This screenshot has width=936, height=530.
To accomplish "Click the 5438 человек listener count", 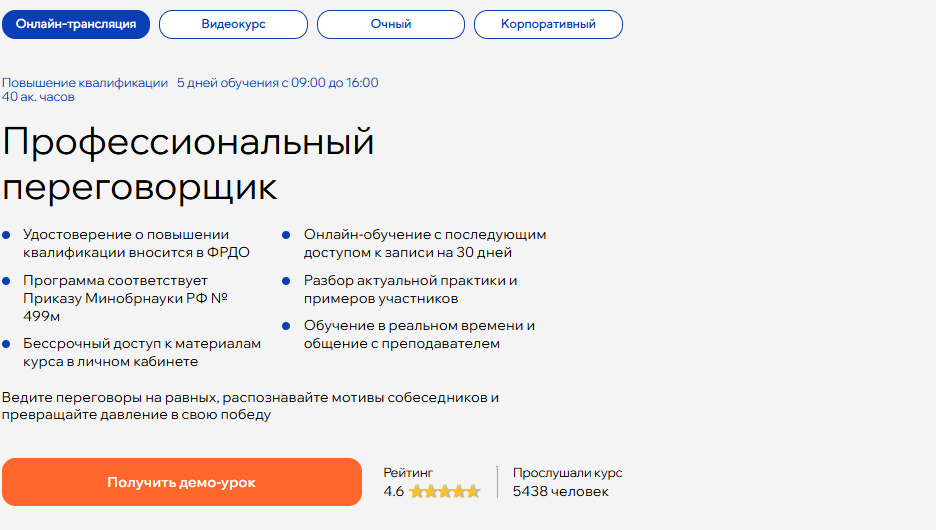I will pyautogui.click(x=560, y=491).
